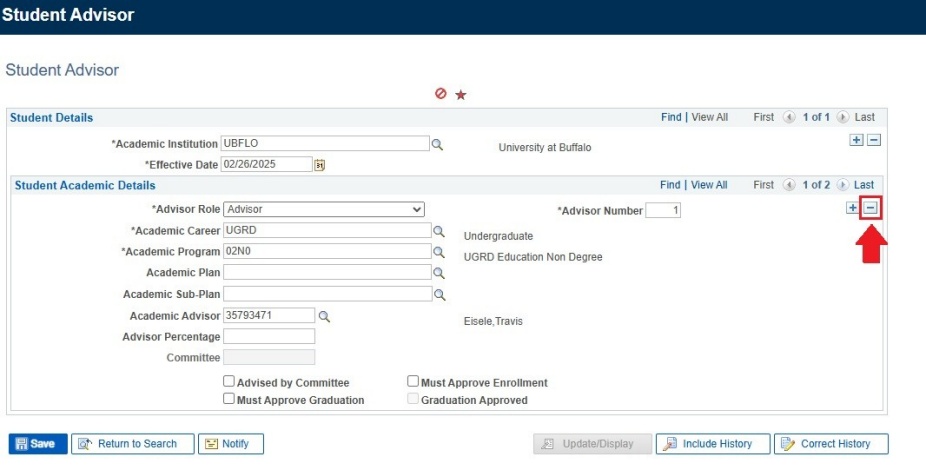
Task: Click Include History button
Action: tap(713, 443)
